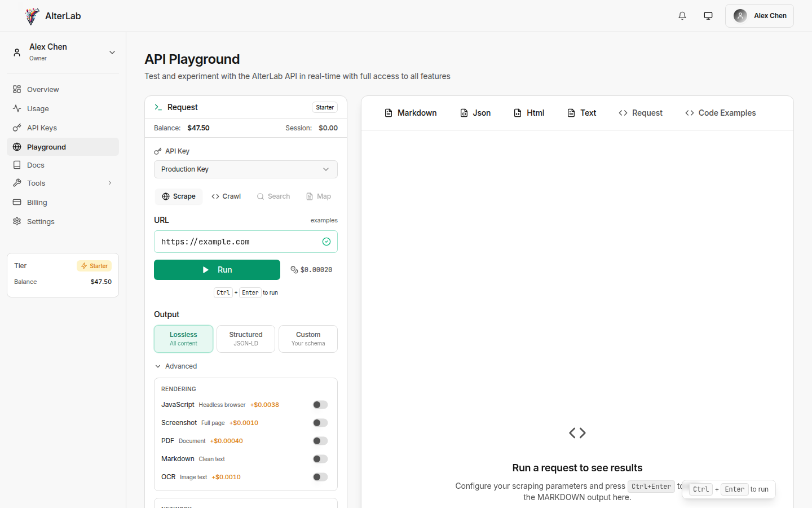
Task: Click the terminal prompt icon beside Request
Action: coord(158,107)
